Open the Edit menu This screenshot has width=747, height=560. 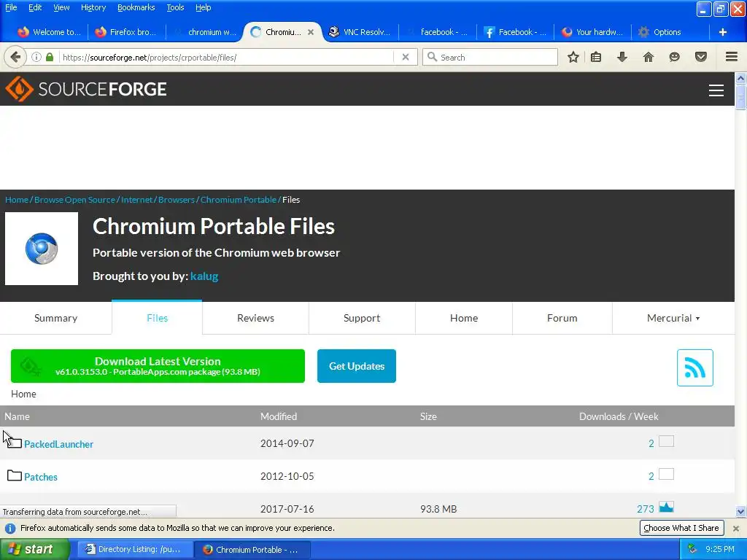(x=35, y=7)
